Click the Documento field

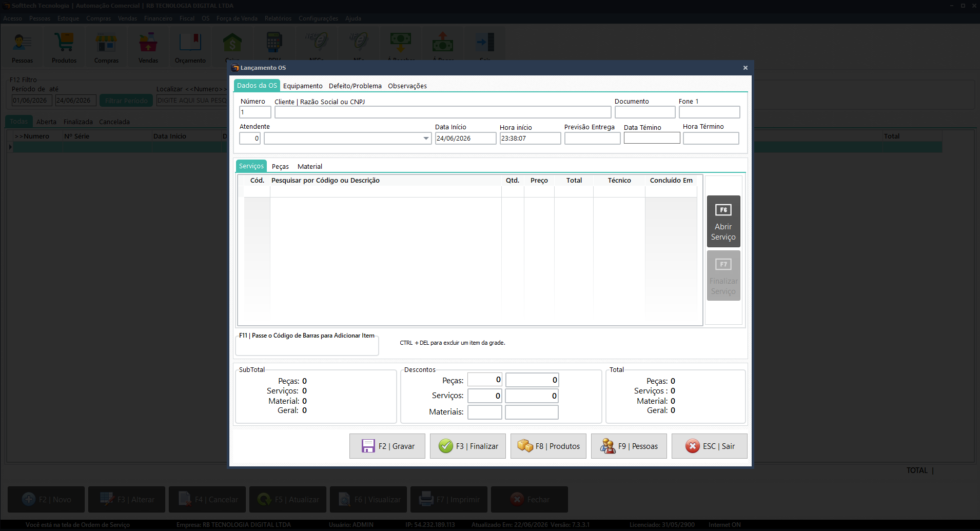click(x=645, y=112)
